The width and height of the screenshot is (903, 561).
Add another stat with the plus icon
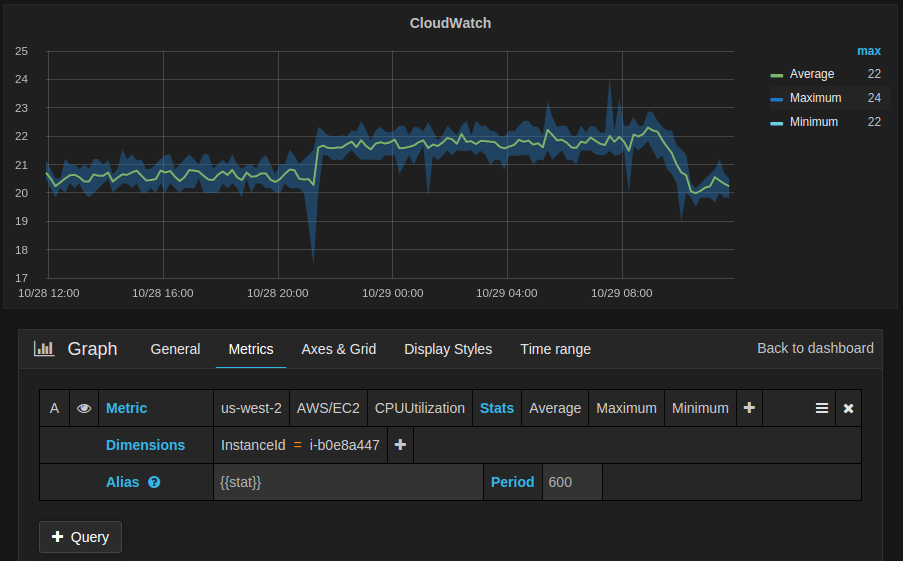(749, 408)
